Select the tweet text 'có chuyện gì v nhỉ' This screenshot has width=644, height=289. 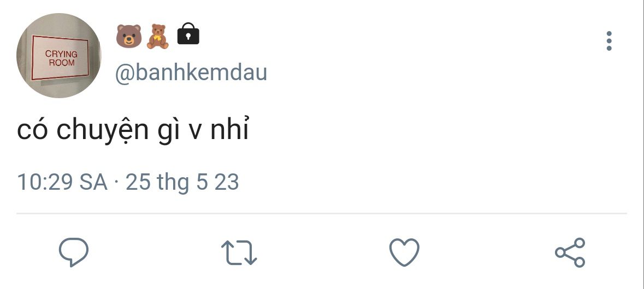(x=133, y=130)
